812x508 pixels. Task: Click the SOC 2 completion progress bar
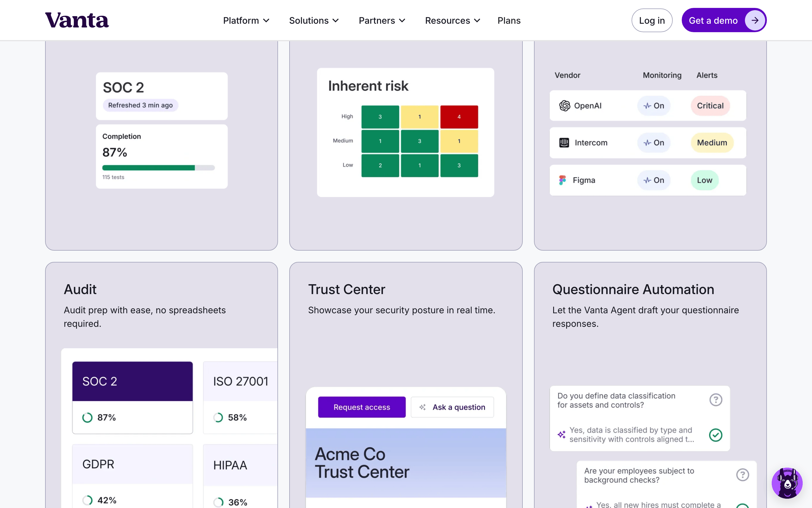point(158,168)
